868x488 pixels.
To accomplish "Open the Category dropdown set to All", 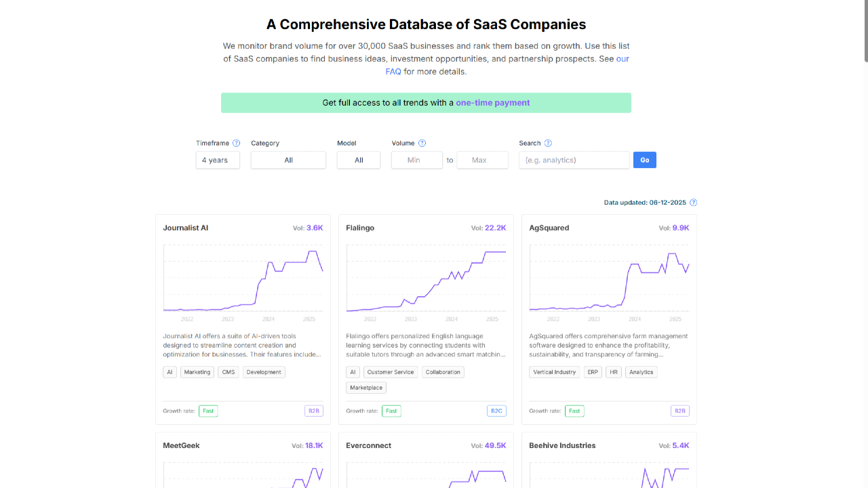I will coord(288,160).
